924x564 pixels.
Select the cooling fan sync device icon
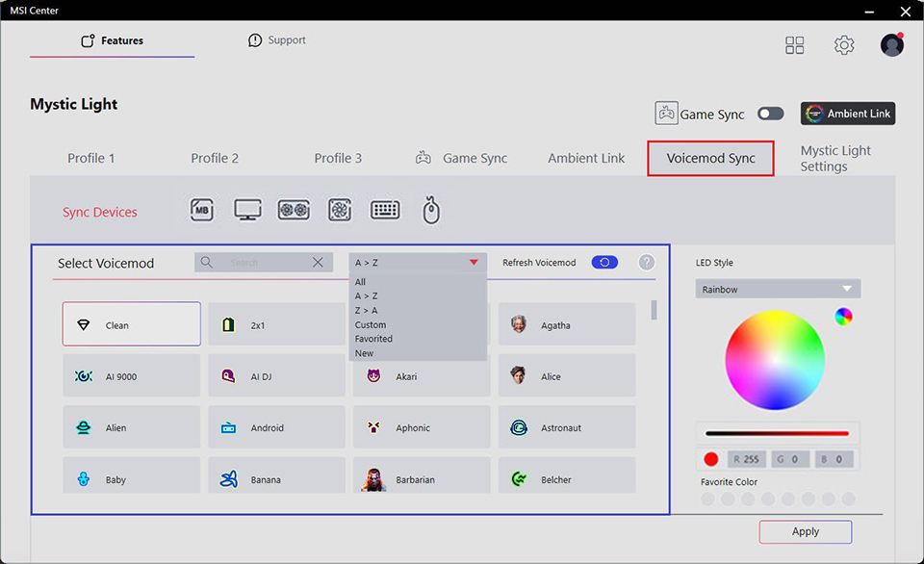coord(340,210)
